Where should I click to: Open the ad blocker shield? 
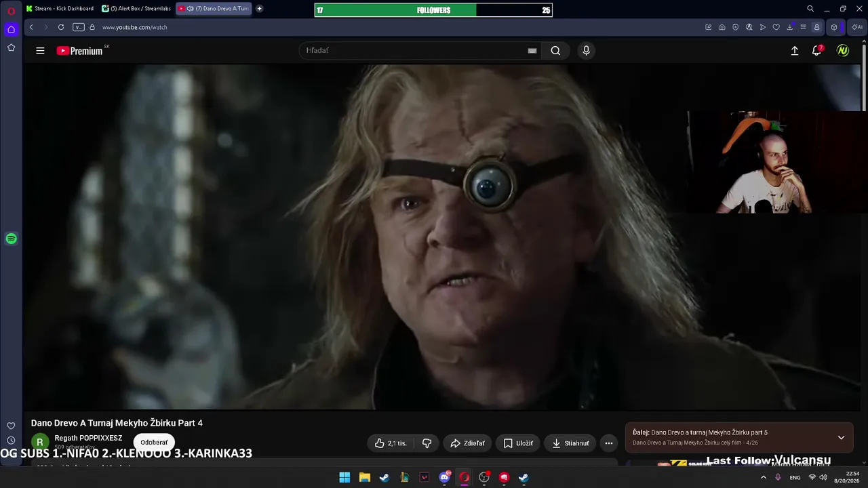tap(736, 27)
